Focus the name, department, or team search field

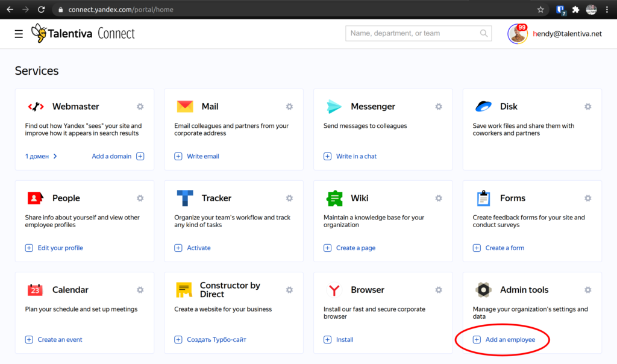418,34
